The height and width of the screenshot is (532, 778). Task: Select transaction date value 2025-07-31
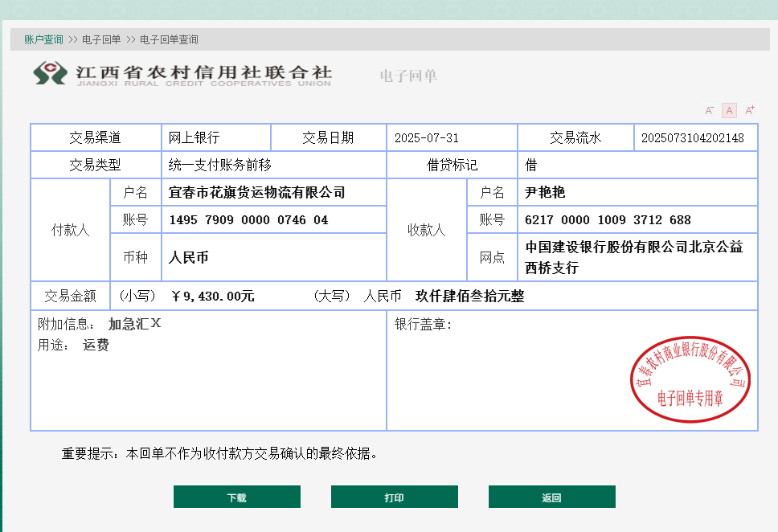pos(427,138)
